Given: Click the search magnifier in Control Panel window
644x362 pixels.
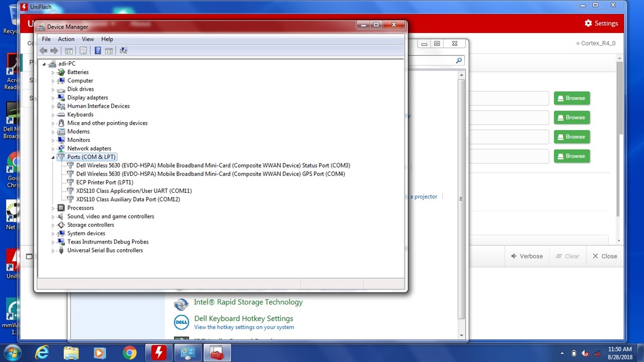Looking at the screenshot, I should (x=459, y=61).
